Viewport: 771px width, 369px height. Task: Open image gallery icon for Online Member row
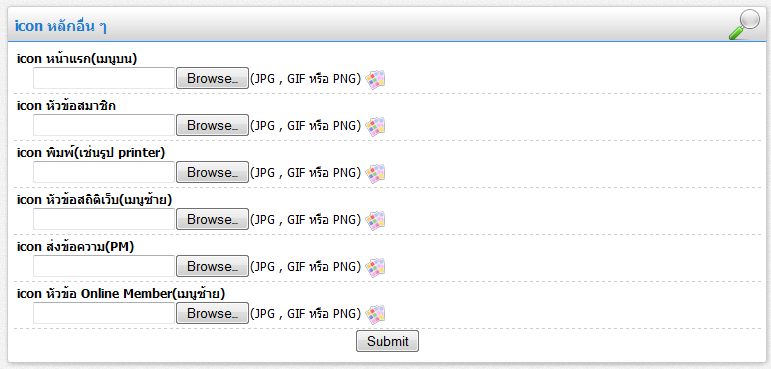(376, 314)
